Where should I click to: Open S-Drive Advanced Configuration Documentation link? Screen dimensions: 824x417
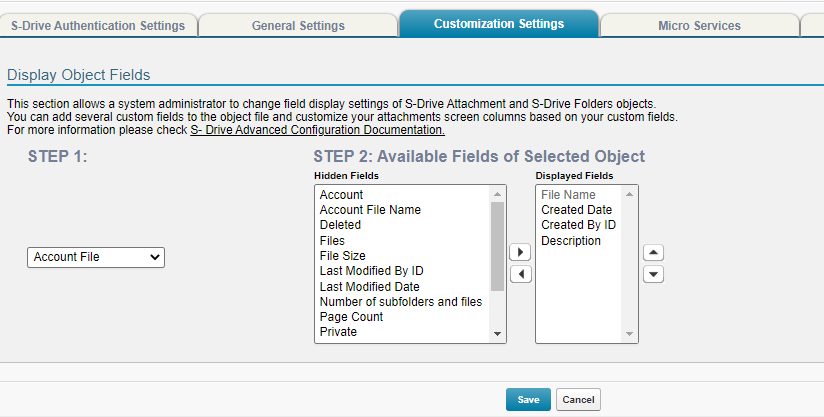point(317,130)
